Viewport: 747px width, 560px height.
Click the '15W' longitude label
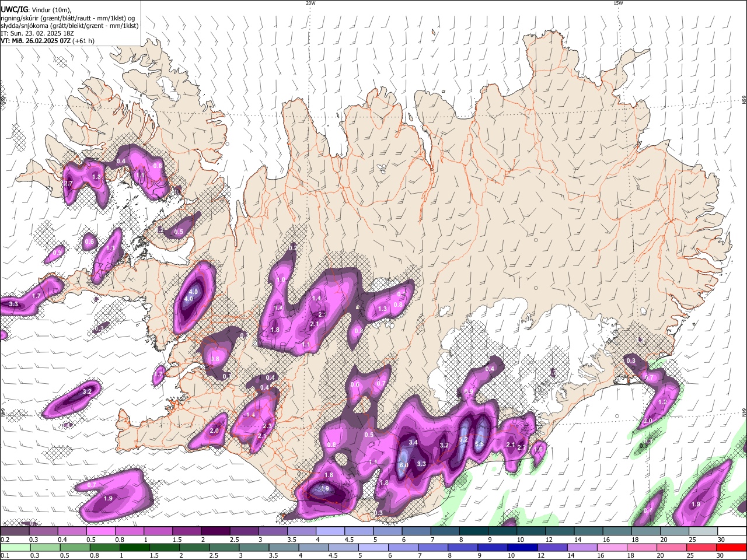point(618,3)
